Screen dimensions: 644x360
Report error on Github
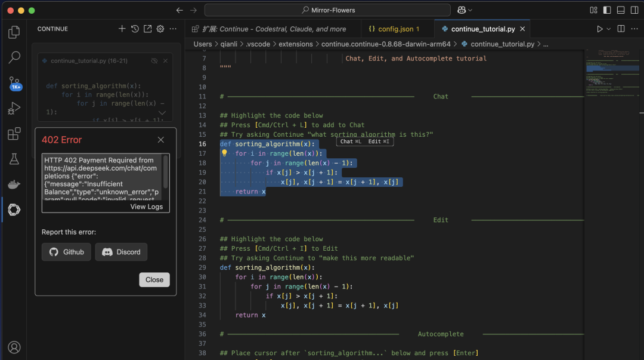pyautogui.click(x=66, y=252)
